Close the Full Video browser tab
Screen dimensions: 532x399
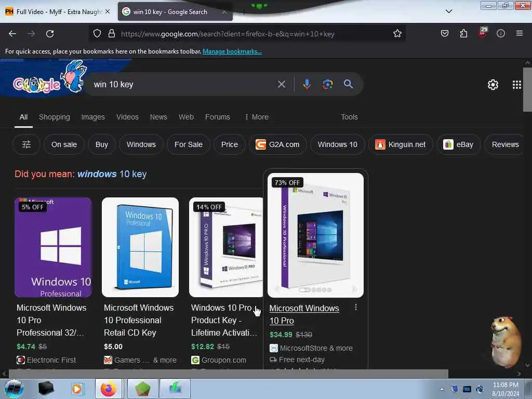tap(108, 11)
